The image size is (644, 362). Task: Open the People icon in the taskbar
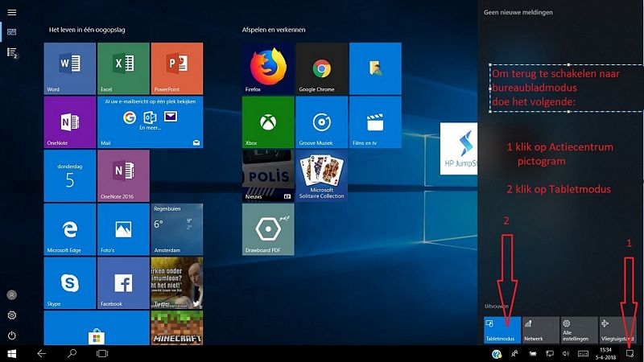coord(514,354)
